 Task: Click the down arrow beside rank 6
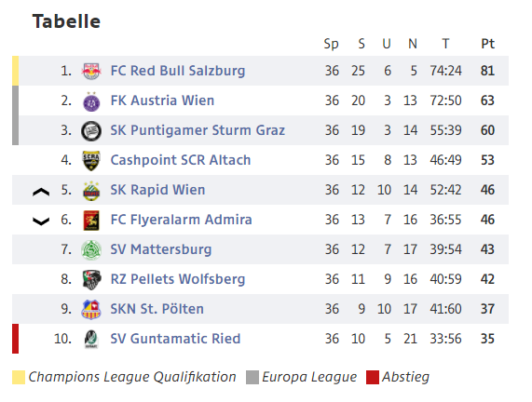click(x=41, y=221)
